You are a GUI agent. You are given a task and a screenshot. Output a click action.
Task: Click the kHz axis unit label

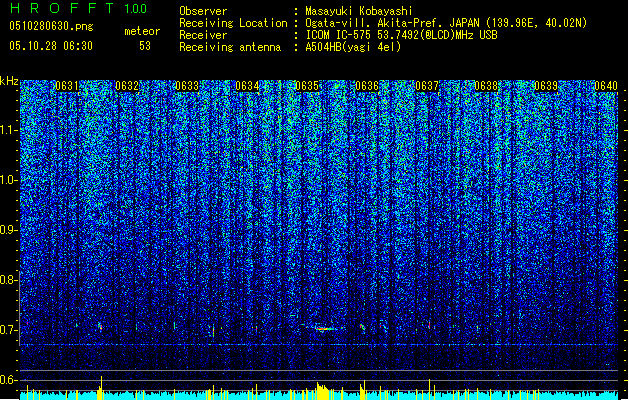[x=9, y=81]
